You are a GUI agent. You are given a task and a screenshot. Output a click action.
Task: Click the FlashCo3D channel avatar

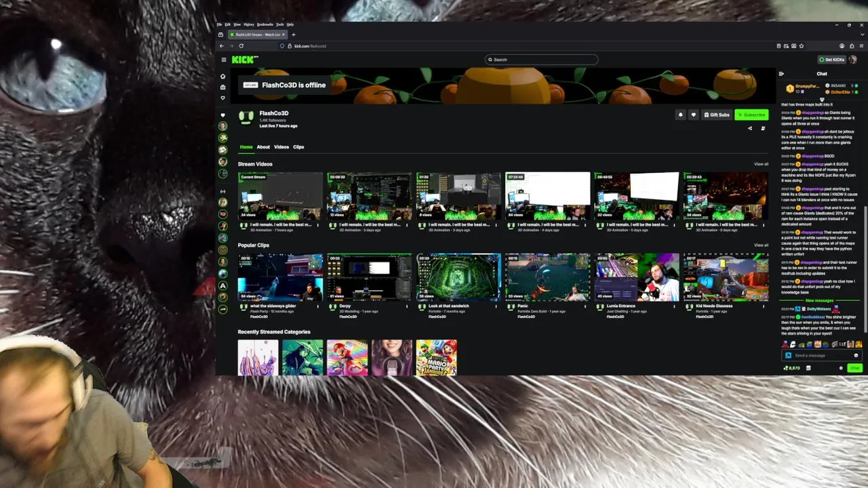(246, 118)
